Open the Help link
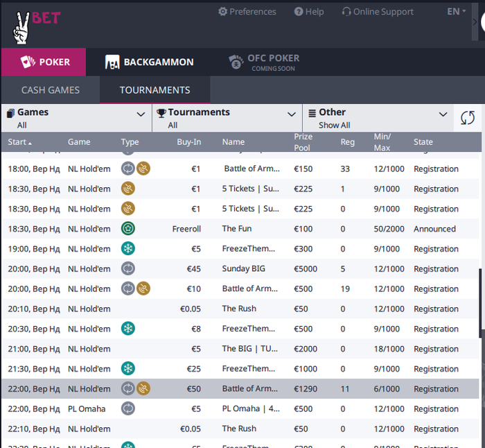Viewport: 485px width, 448px height. point(309,12)
